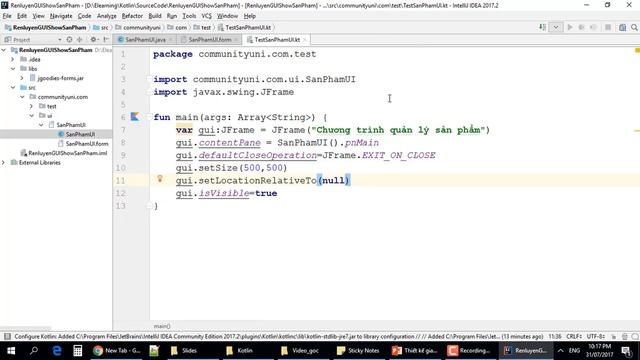Close the TestSanPhamUI.kt tab

[304, 40]
